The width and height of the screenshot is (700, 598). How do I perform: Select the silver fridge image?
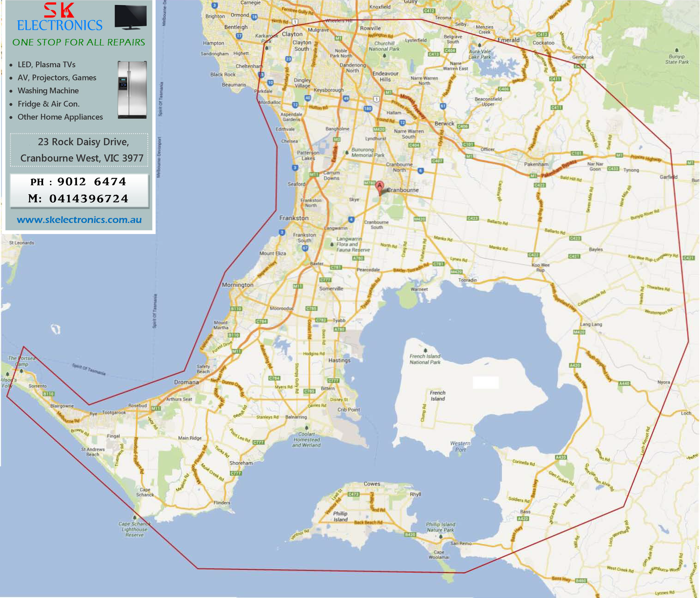[132, 90]
